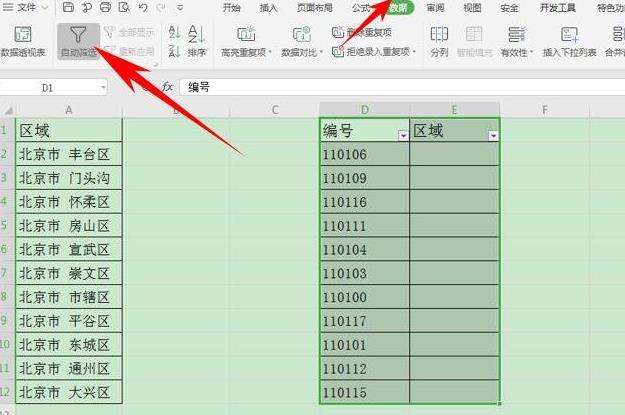Viewport: 625px width, 415px height.
Task: Switch to the 开发工具 ribbon tab
Action: tap(558, 7)
